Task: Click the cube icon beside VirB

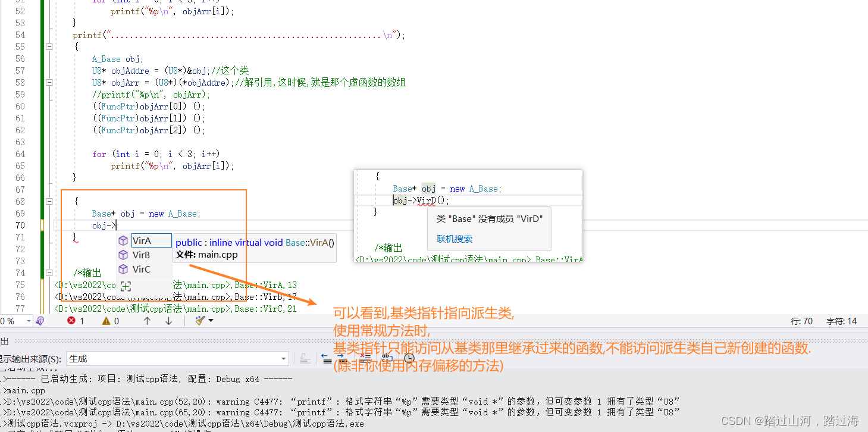Action: [123, 255]
